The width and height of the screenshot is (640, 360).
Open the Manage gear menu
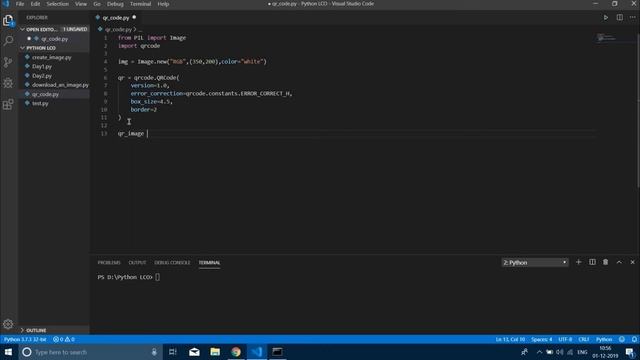(8, 324)
